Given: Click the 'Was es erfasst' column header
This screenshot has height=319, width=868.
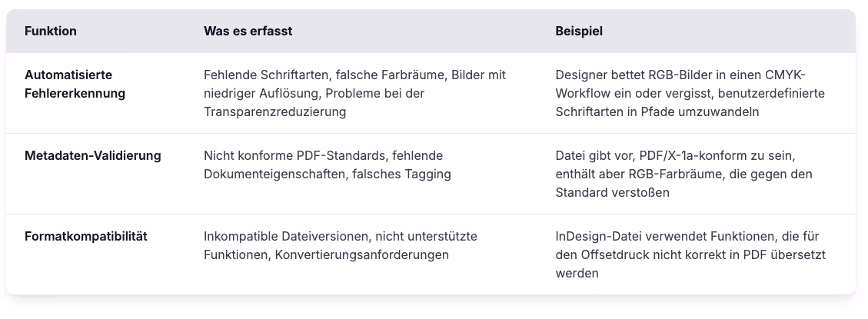Looking at the screenshot, I should [x=248, y=32].
